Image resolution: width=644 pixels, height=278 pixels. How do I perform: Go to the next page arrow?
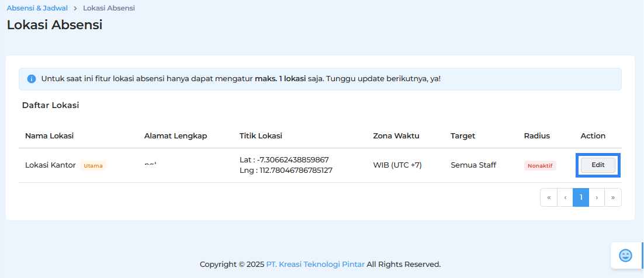click(x=597, y=197)
